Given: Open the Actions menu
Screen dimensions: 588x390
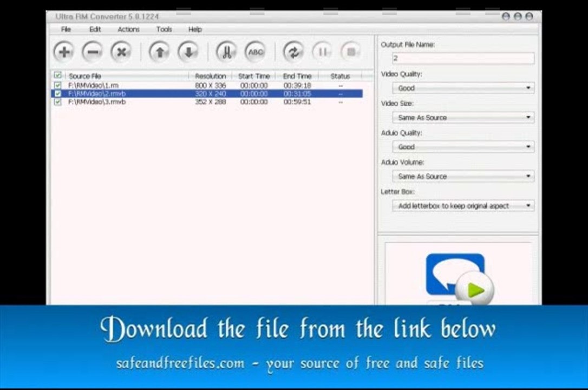Looking at the screenshot, I should click(129, 29).
